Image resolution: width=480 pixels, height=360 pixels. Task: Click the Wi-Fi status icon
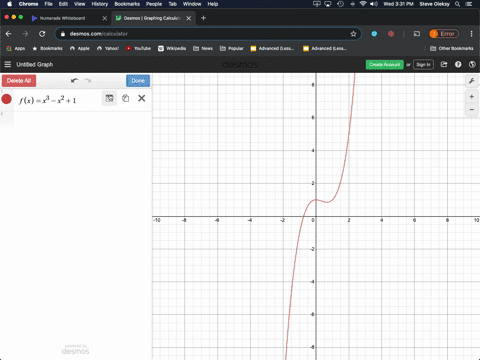(363, 4)
